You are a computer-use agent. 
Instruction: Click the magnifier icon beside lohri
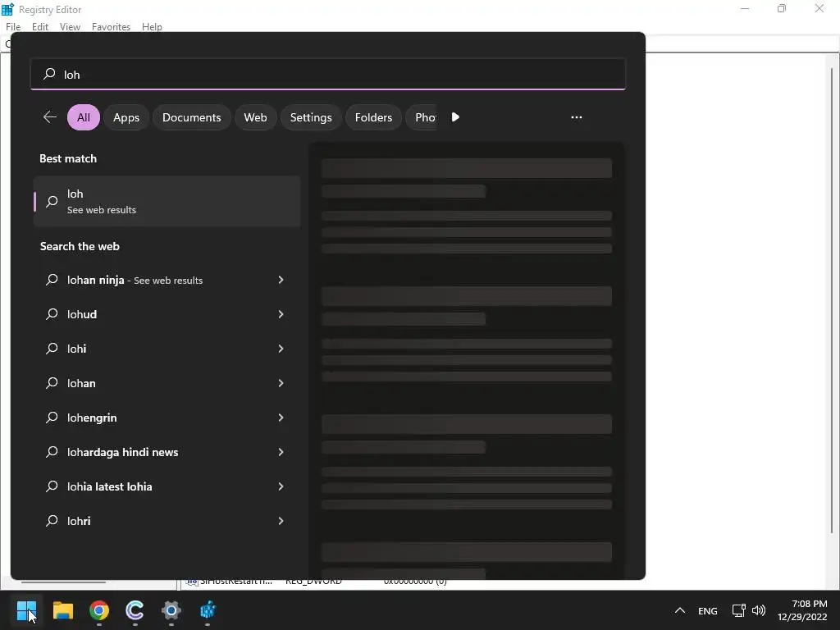pyautogui.click(x=52, y=521)
